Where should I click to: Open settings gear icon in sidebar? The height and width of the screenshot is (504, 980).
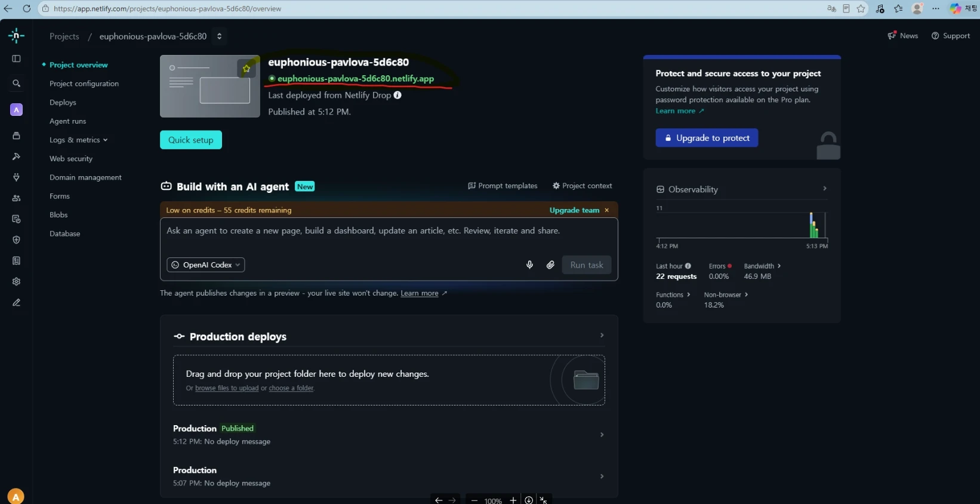tap(16, 281)
